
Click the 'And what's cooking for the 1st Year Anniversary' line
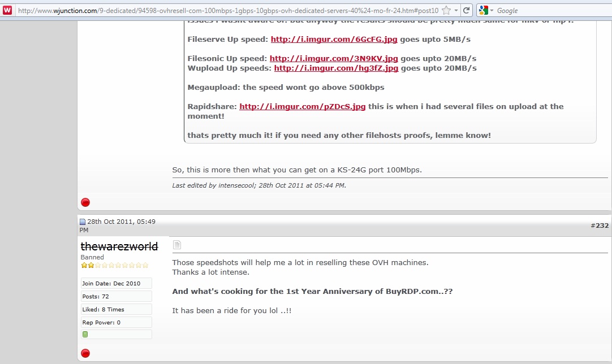pos(312,292)
